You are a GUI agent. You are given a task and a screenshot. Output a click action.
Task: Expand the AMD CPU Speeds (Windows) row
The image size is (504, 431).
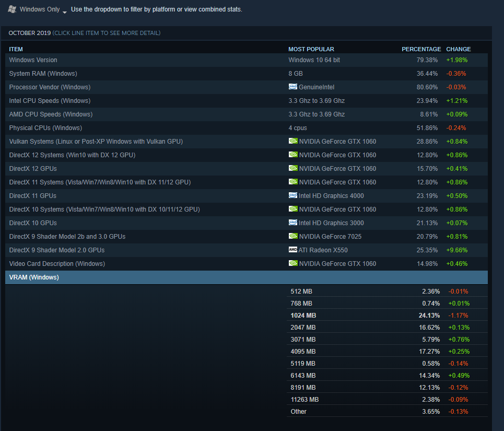tap(246, 114)
